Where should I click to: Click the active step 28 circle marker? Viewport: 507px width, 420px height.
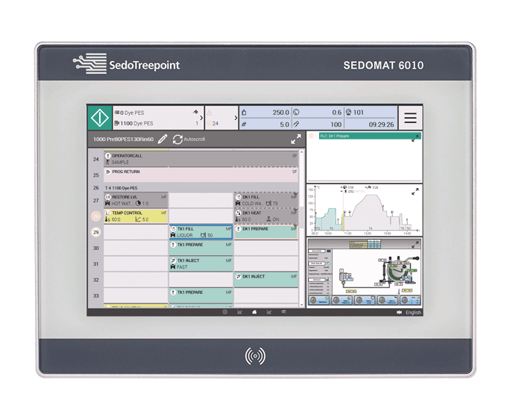[95, 216]
